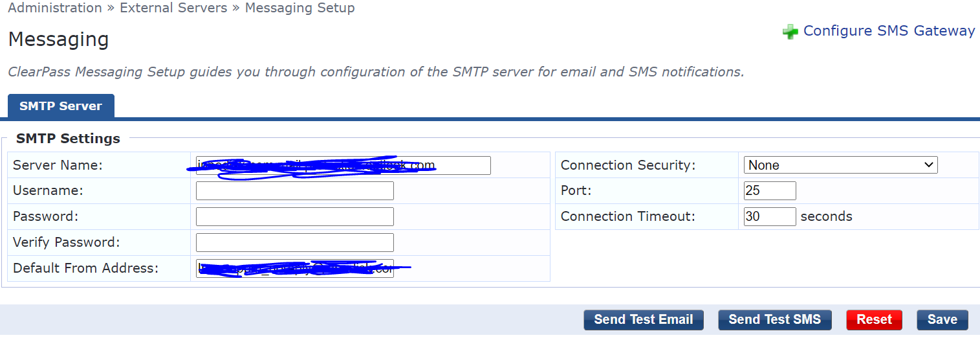Click the Server Name input field
Viewport: 980px width, 353px height.
[x=343, y=165]
